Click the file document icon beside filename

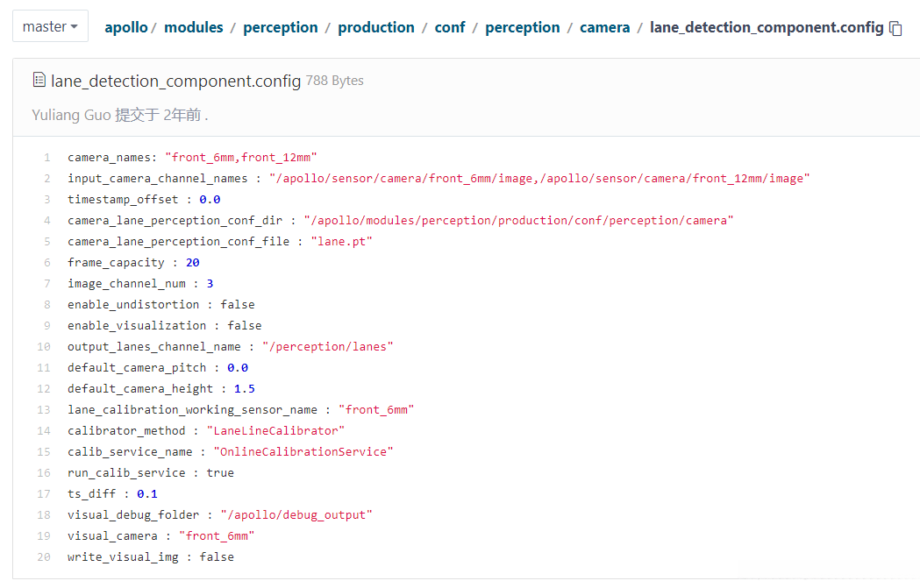(x=39, y=81)
